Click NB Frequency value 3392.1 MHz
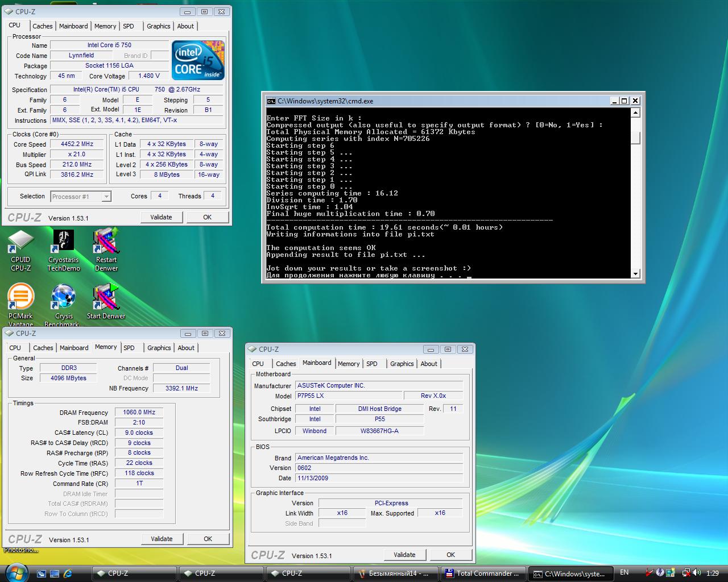This screenshot has width=728, height=582. coord(181,389)
